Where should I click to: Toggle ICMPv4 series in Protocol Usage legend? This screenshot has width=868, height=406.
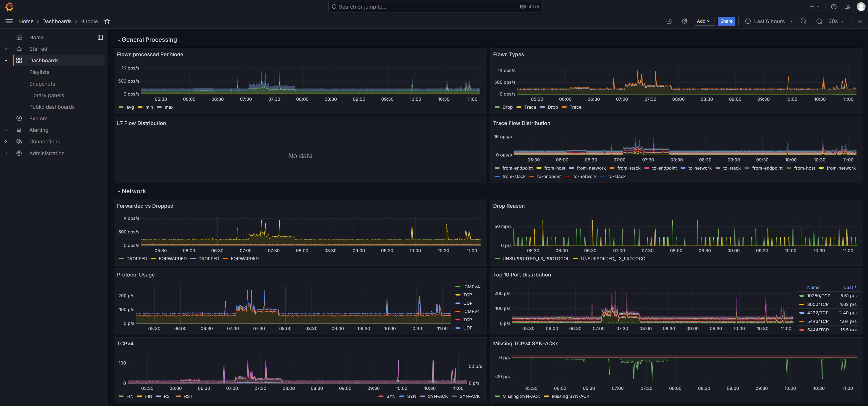pyautogui.click(x=471, y=286)
